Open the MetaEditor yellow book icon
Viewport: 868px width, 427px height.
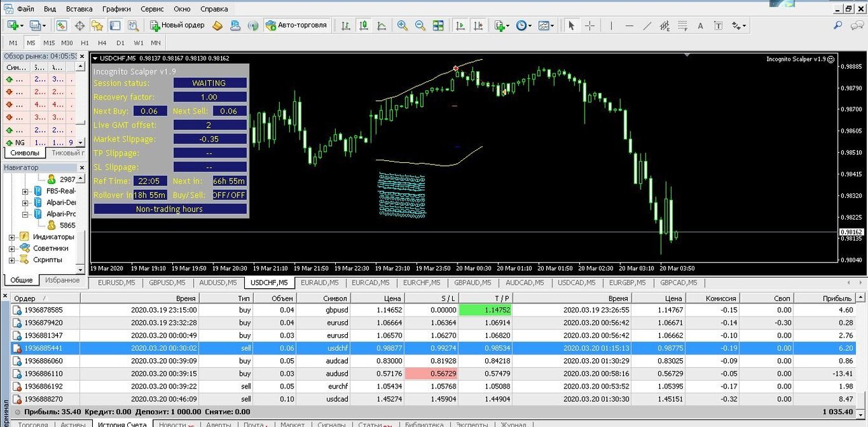point(217,26)
